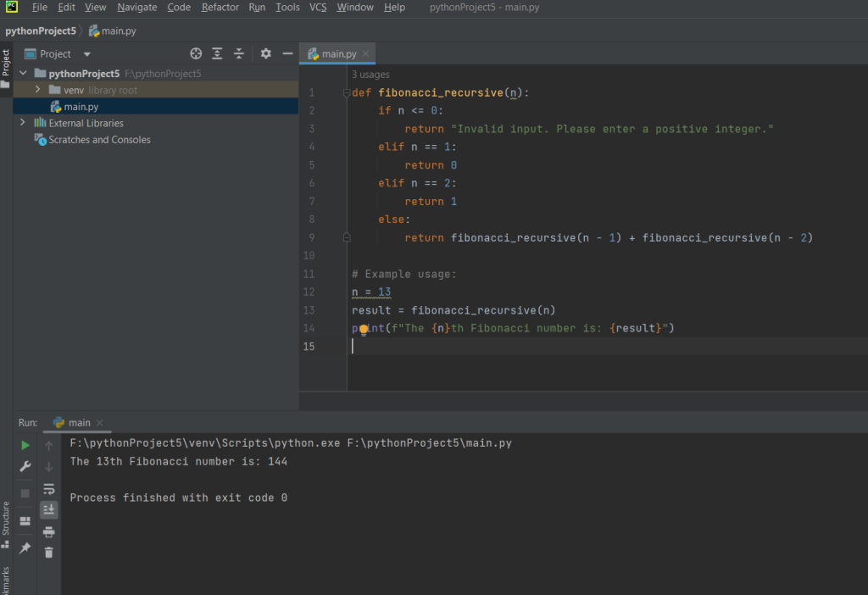Clear console output with trash icon
This screenshot has width=868, height=595.
coord(48,553)
